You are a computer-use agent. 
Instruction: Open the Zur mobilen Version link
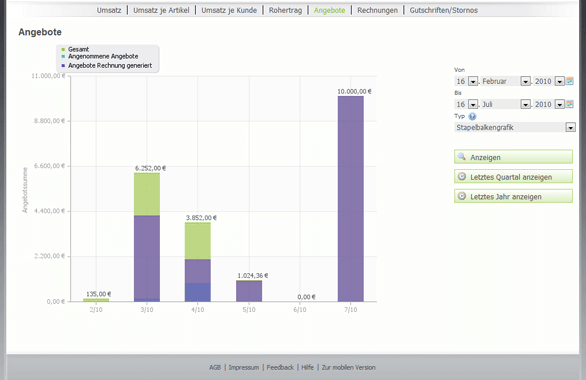[349, 368]
